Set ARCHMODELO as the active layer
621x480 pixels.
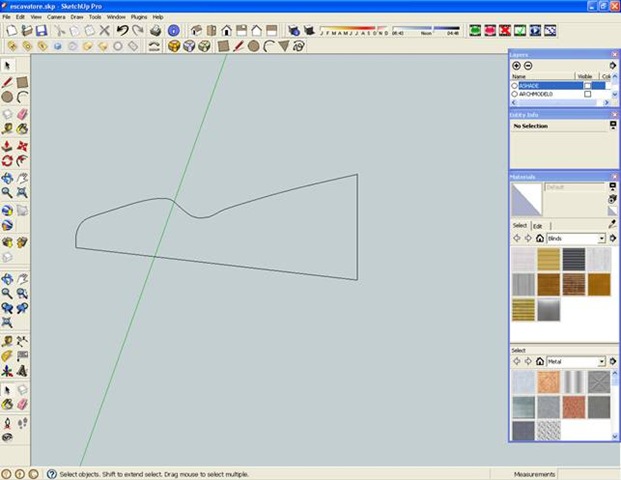[x=514, y=94]
